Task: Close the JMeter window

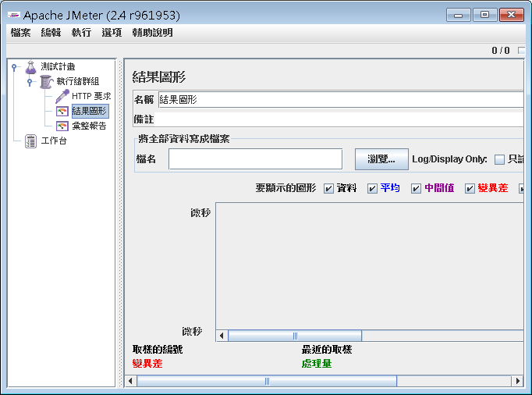Action: 512,15
